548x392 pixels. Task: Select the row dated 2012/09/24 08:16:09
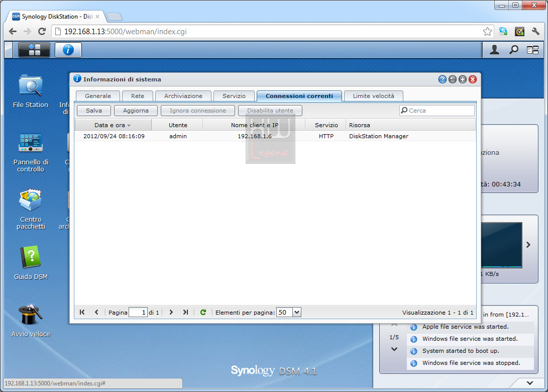point(275,136)
